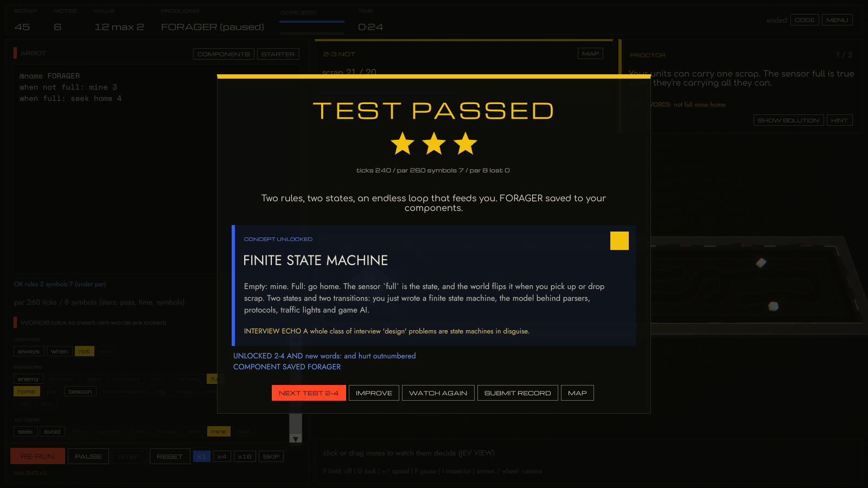Click the '@name FORAGER' code line
This screenshot has height=488, width=868.
tap(49, 76)
